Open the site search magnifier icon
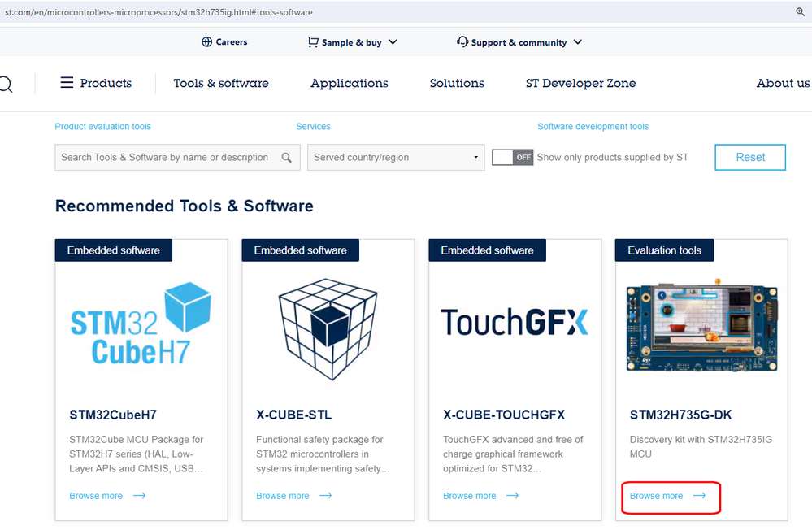 [x=5, y=84]
